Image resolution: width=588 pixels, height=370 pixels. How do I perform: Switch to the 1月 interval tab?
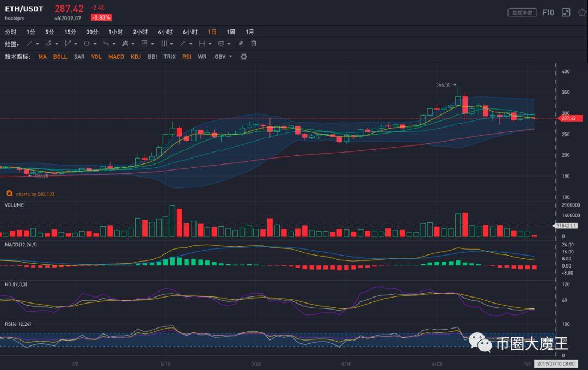click(250, 32)
